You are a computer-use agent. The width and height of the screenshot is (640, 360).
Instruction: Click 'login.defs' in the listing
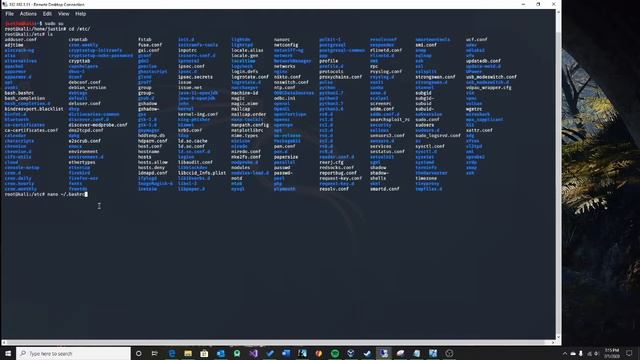[245, 71]
